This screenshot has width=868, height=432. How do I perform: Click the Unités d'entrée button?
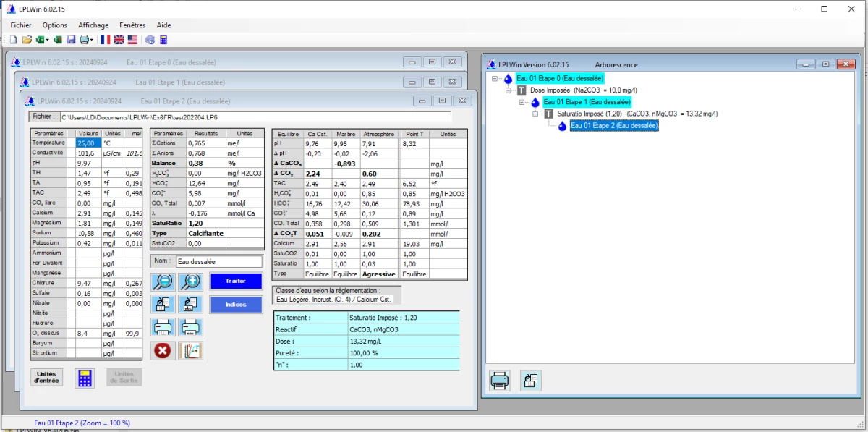click(x=46, y=377)
